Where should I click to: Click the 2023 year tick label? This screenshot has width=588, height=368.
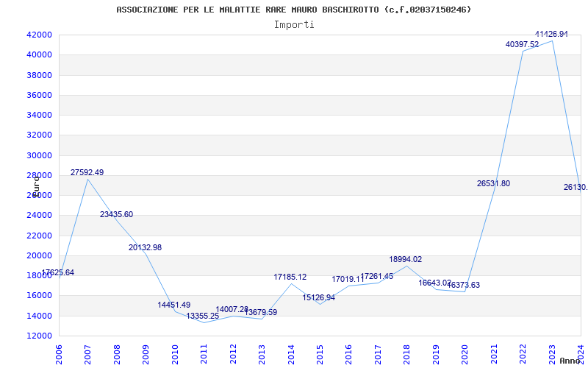coord(552,350)
